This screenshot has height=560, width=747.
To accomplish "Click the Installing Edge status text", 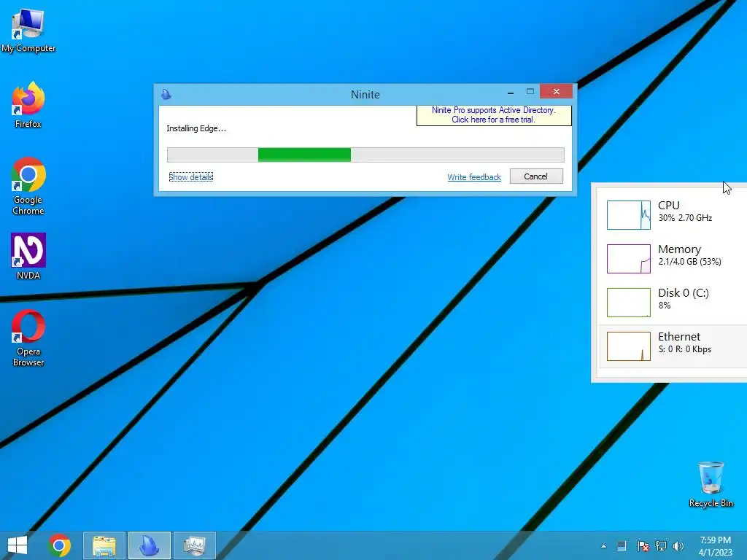I will (x=196, y=128).
